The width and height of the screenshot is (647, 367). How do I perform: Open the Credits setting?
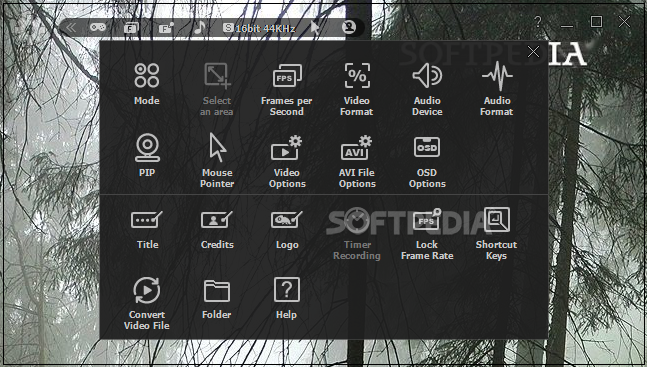click(x=217, y=230)
